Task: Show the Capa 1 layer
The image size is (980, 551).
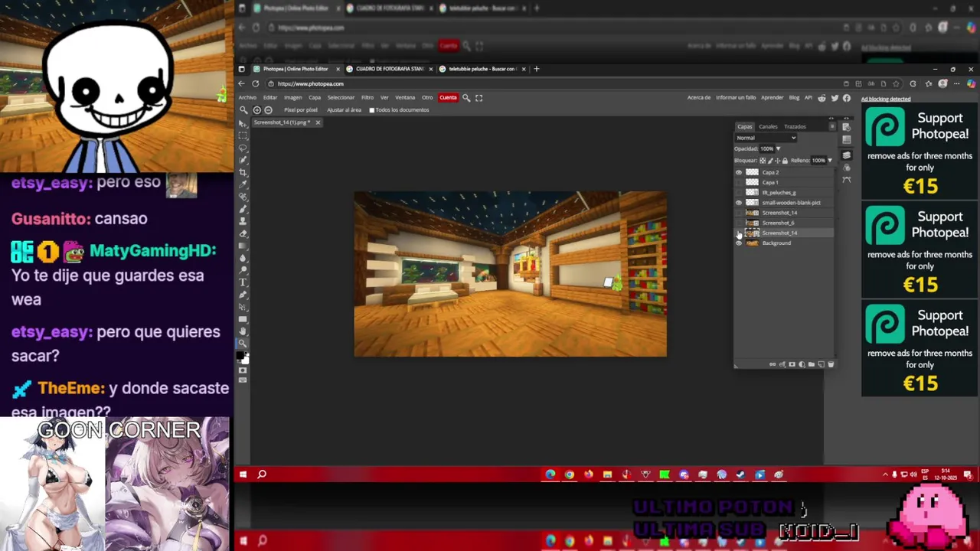Action: (x=739, y=182)
